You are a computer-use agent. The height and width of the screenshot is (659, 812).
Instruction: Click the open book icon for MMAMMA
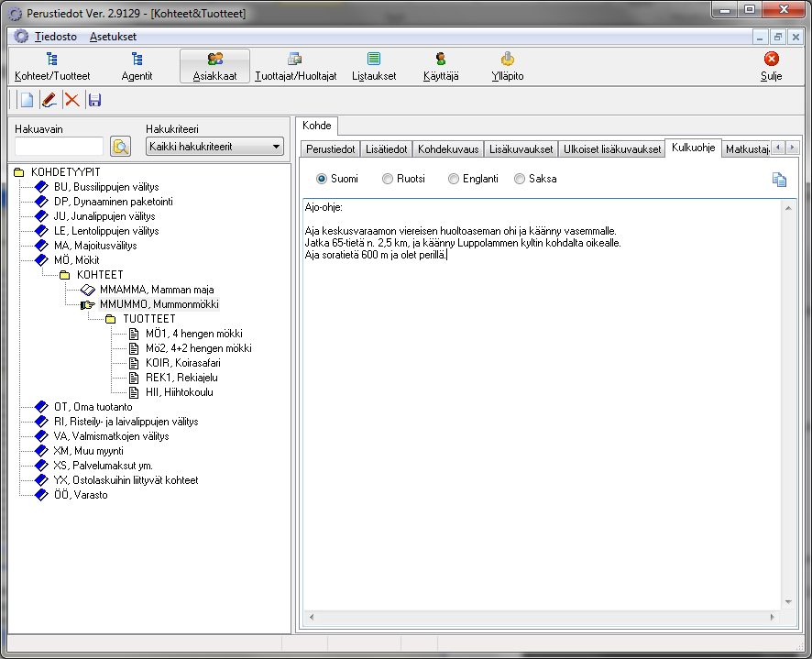[88, 290]
